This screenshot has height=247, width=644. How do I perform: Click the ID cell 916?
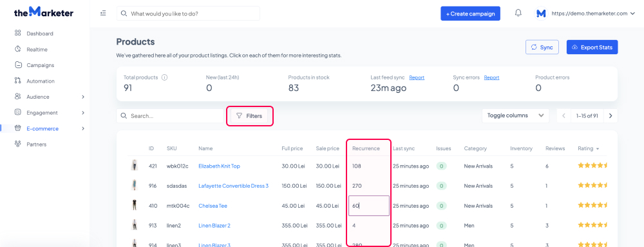[153, 186]
